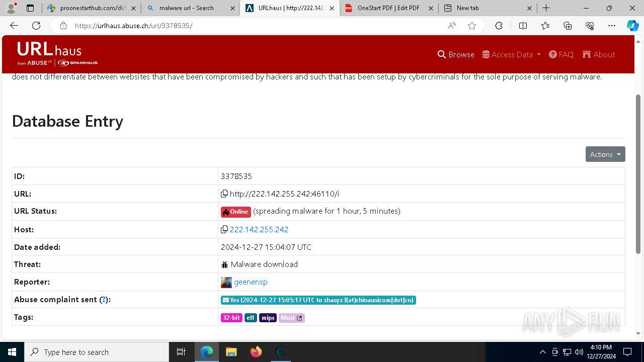Expand the Access Data dropdown
This screenshot has height=362, width=644.
(511, 54)
